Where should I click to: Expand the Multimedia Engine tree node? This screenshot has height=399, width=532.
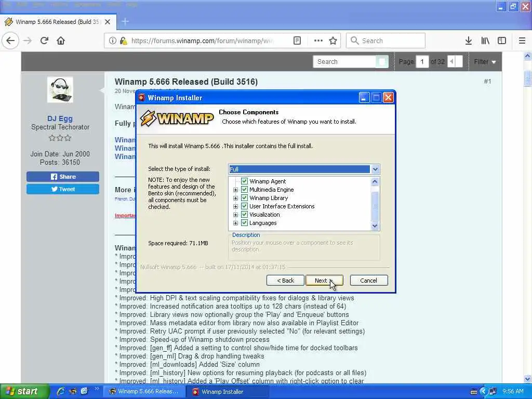235,190
